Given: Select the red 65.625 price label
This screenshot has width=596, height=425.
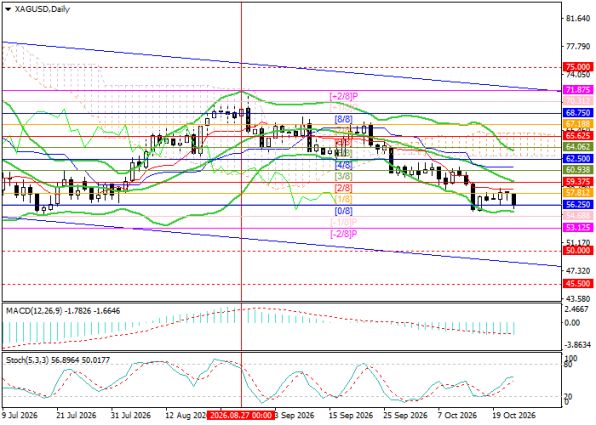Looking at the screenshot, I should point(578,136).
